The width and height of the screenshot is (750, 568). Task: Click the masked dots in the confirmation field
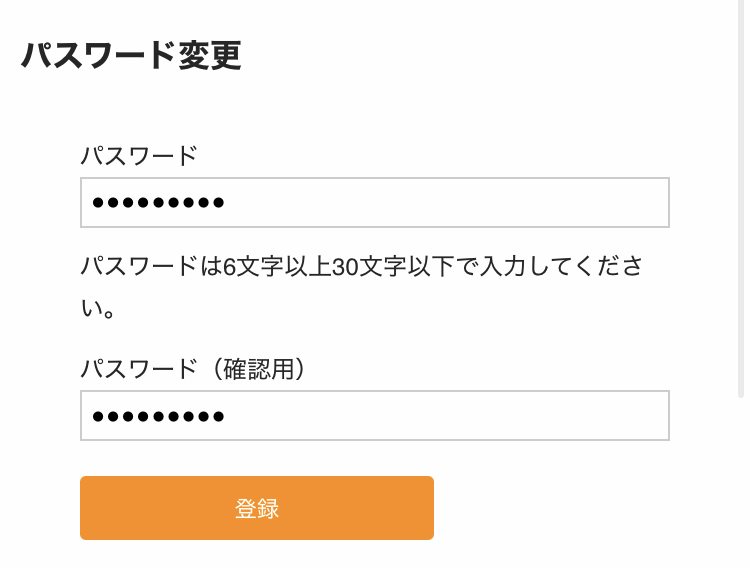click(x=158, y=417)
